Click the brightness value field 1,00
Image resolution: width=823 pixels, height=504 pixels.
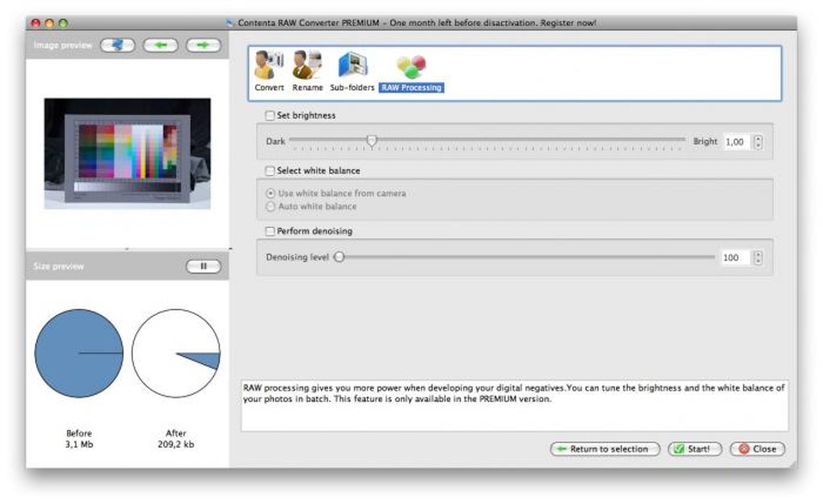(x=736, y=142)
